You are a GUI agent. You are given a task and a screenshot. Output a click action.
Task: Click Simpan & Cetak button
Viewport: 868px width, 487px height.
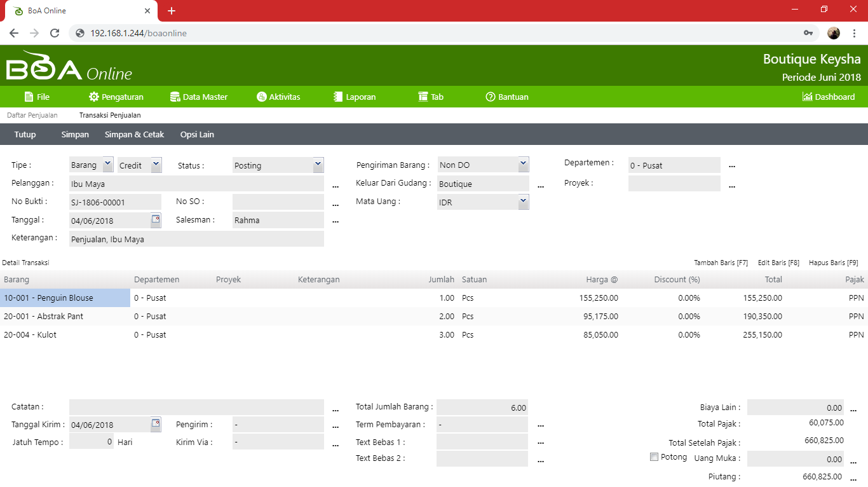point(134,135)
